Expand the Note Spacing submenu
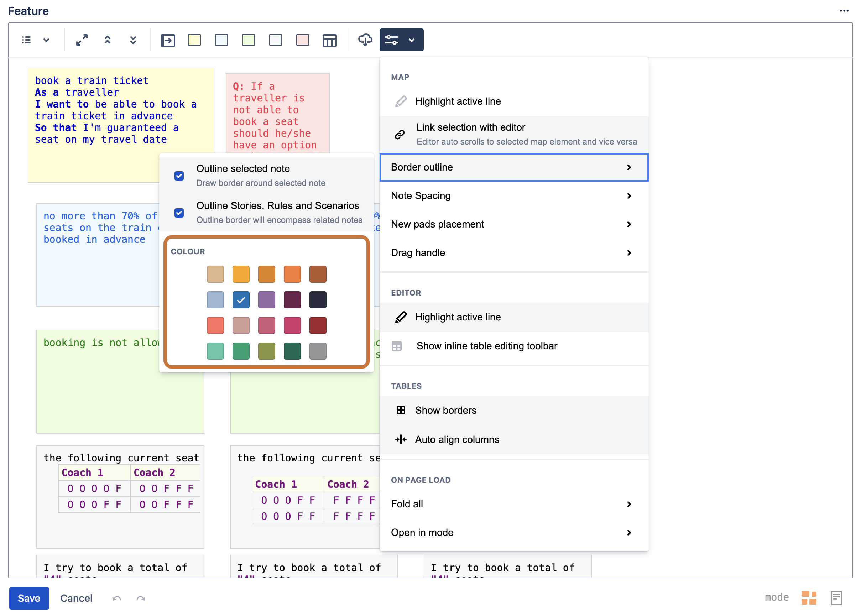Image resolution: width=861 pixels, height=616 pixels. coord(514,196)
